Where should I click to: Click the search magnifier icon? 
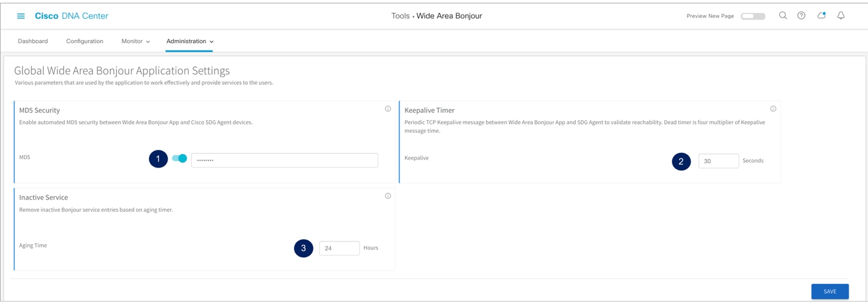[783, 16]
